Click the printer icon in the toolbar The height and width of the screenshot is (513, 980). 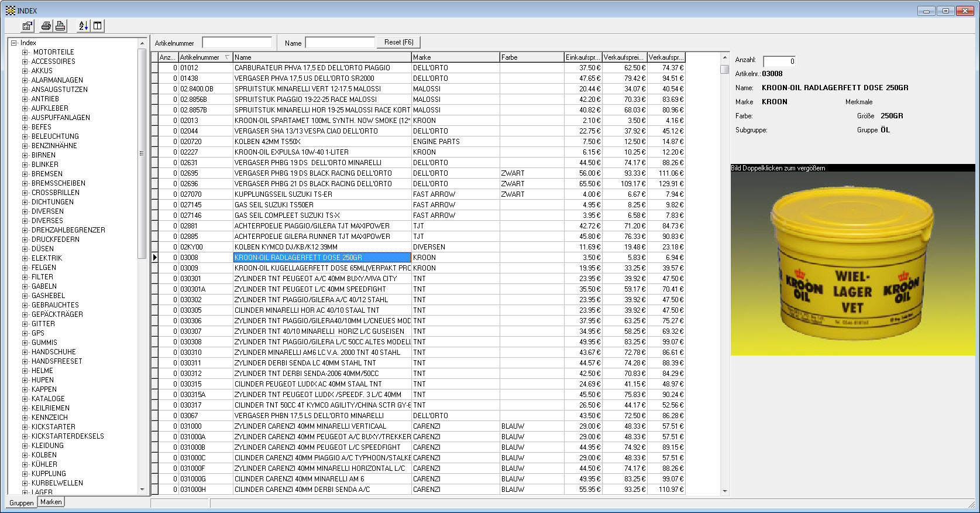(46, 26)
